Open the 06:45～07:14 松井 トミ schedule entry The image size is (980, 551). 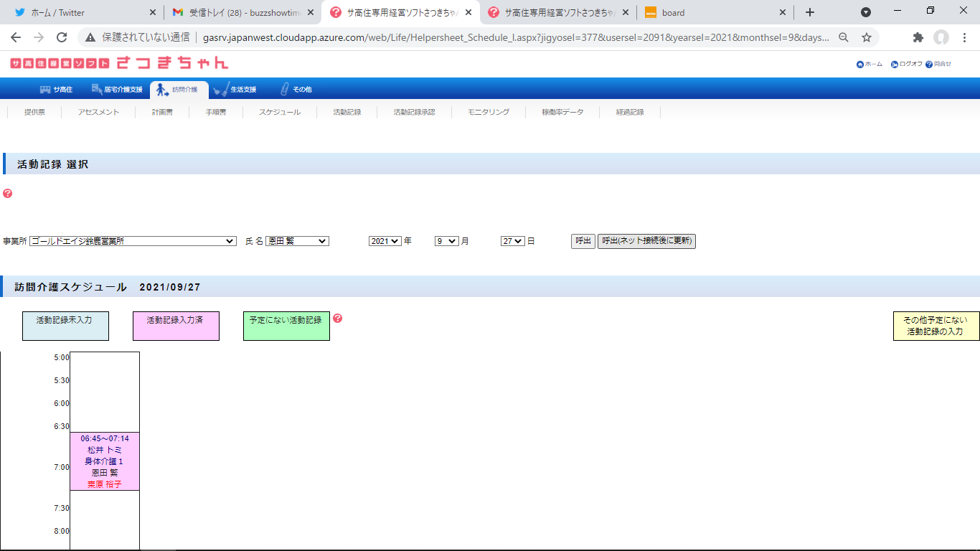[x=105, y=461]
